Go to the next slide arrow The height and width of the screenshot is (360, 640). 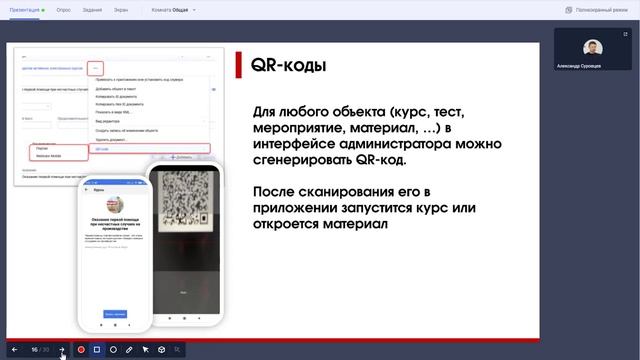62,349
